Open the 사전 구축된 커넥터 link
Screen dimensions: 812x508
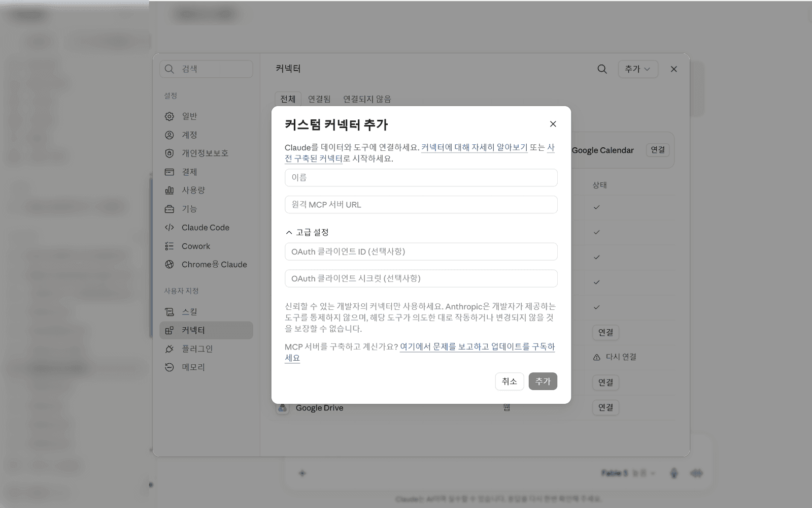pyautogui.click(x=314, y=158)
